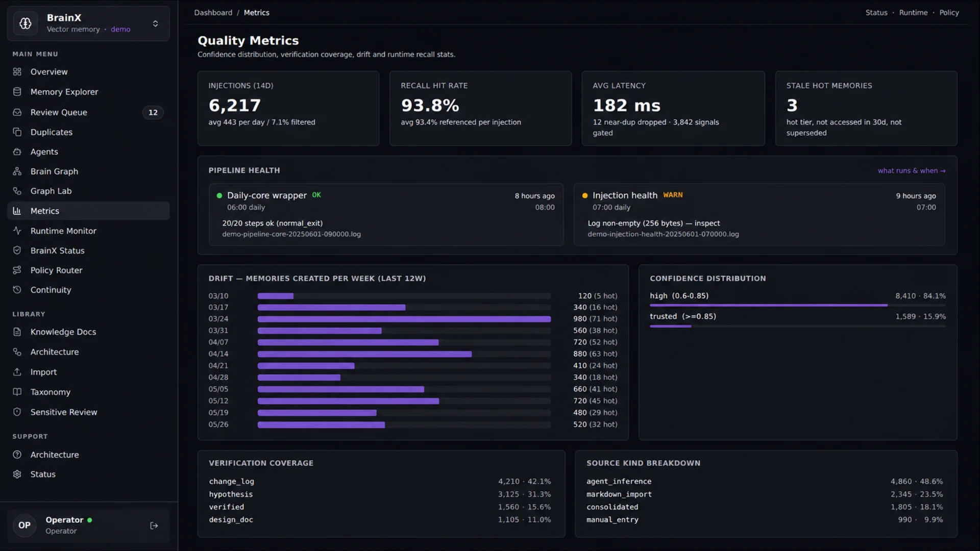This screenshot has width=980, height=551.
Task: Click the 04/14 week label
Action: pos(218,354)
